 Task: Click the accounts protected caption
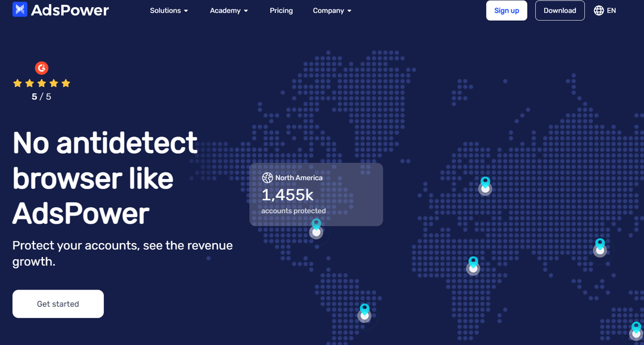[x=293, y=211]
